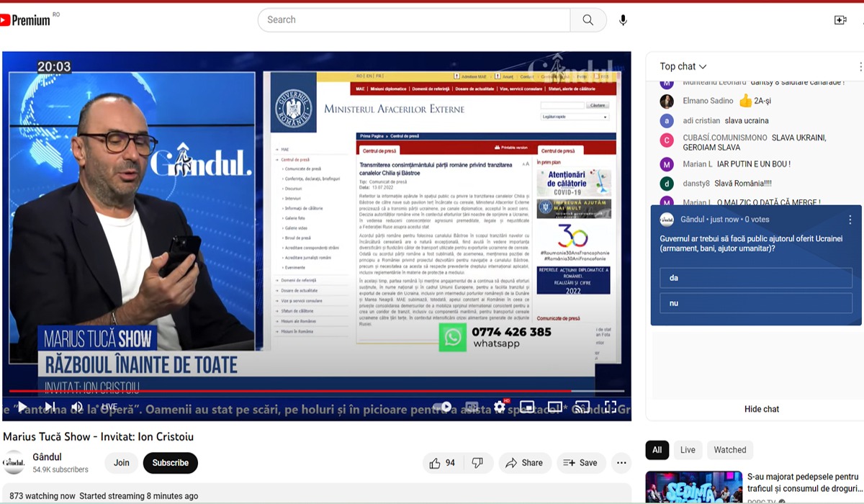This screenshot has height=504, width=864.
Task: Switch to miniplayer mode
Action: pos(527,407)
